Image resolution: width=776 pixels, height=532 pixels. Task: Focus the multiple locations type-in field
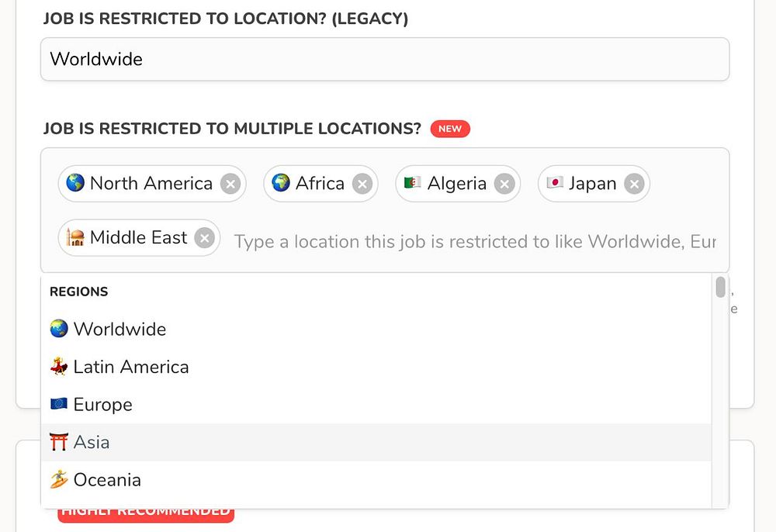pyautogui.click(x=475, y=242)
